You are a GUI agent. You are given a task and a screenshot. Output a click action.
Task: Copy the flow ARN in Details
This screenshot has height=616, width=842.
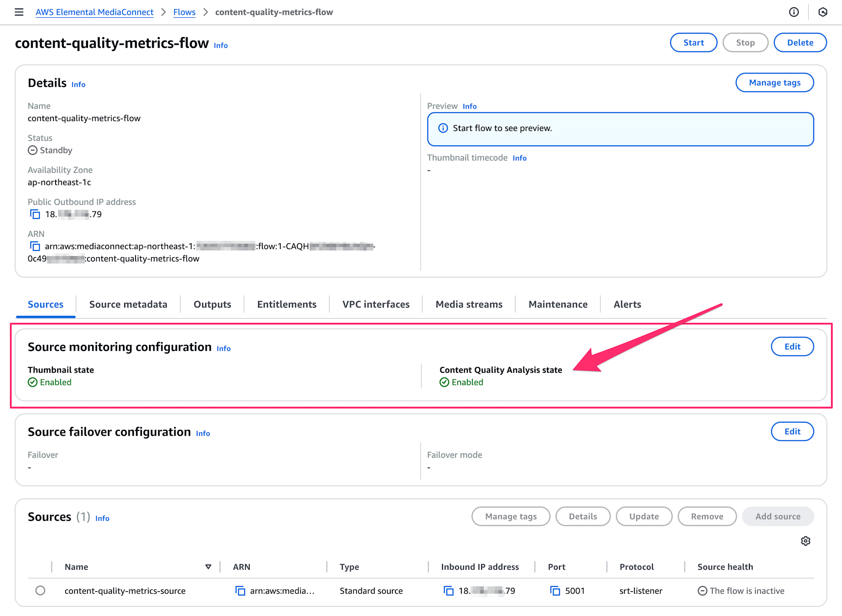[x=35, y=246]
